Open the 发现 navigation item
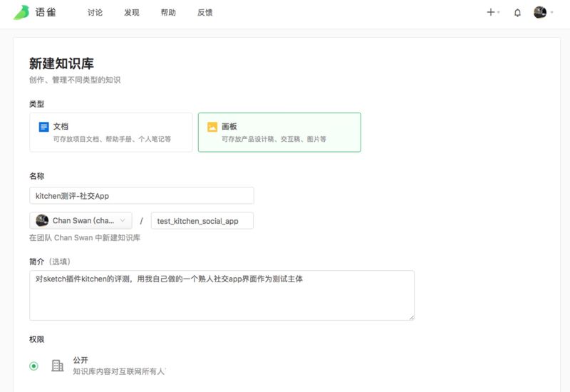 coord(132,13)
